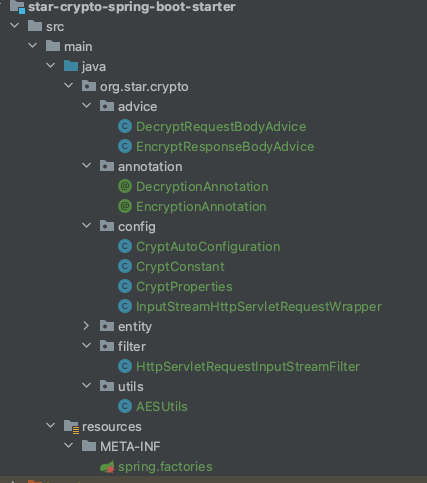Click the class icon beside DecryptRequestBodyAdvice
Viewport: 427px width, 483px height.
125,126
